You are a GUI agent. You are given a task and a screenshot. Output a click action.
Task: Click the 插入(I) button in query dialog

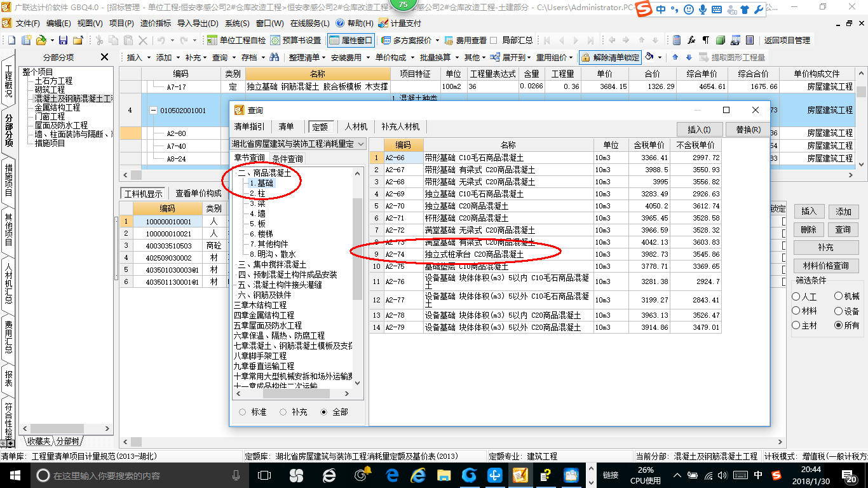coord(700,129)
